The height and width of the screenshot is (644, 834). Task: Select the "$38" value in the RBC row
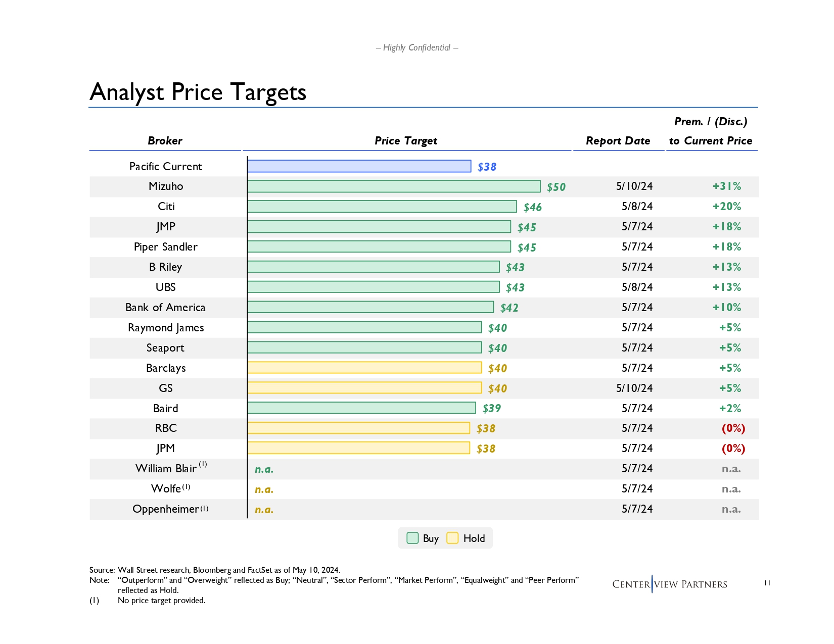pyautogui.click(x=486, y=428)
